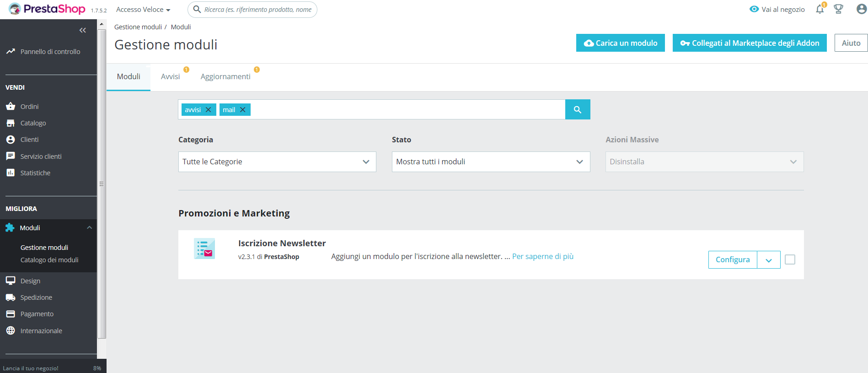This screenshot has height=373, width=868.
Task: Open the trophy achievements icon
Action: pos(838,9)
